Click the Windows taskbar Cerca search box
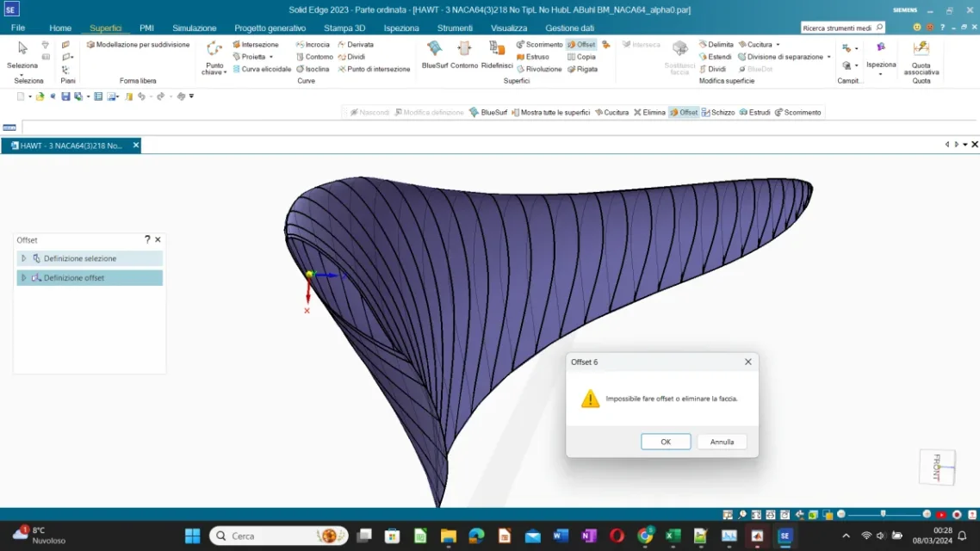The image size is (980, 551). click(x=278, y=536)
